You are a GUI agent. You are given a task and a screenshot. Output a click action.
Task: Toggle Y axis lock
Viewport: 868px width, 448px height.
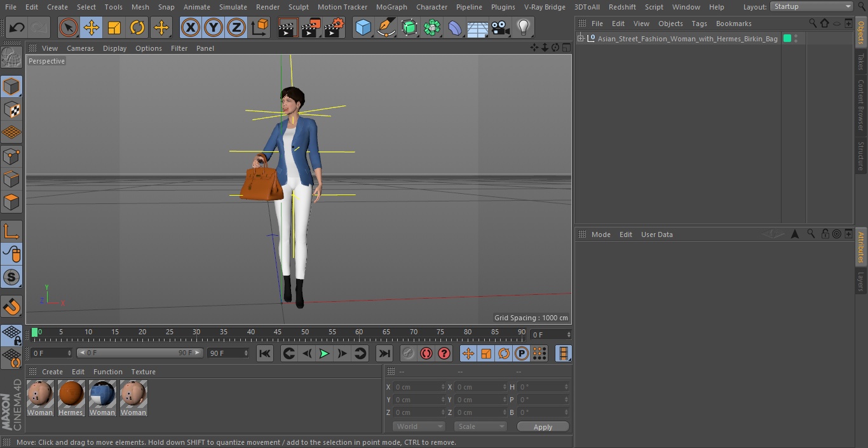click(214, 27)
